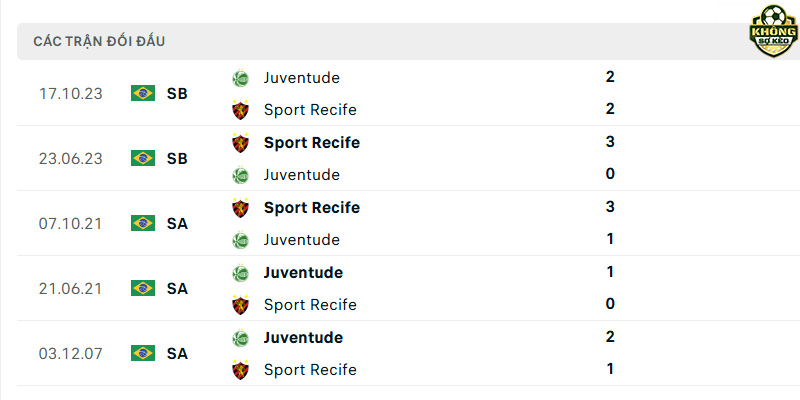
Task: Click Sport Recife crest in 03.12.07 match
Action: (x=240, y=370)
